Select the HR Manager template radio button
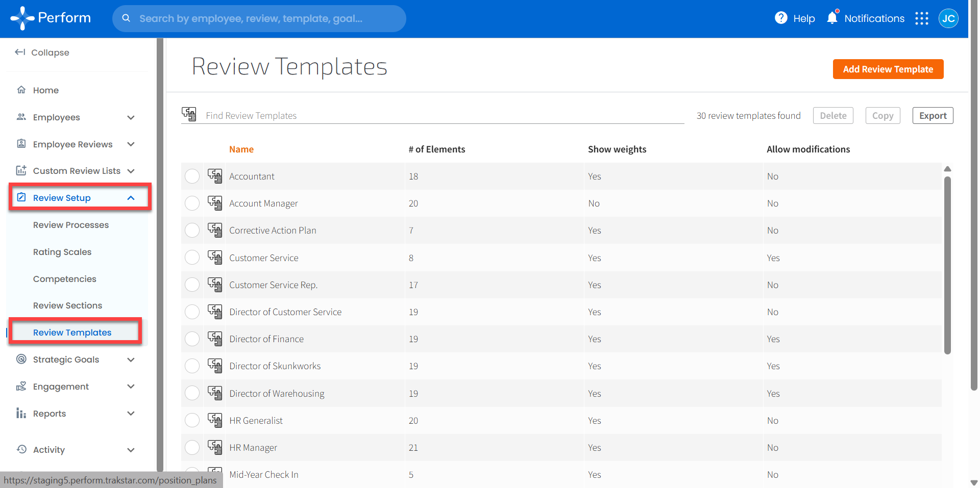Viewport: 980px width, 488px height. click(192, 448)
